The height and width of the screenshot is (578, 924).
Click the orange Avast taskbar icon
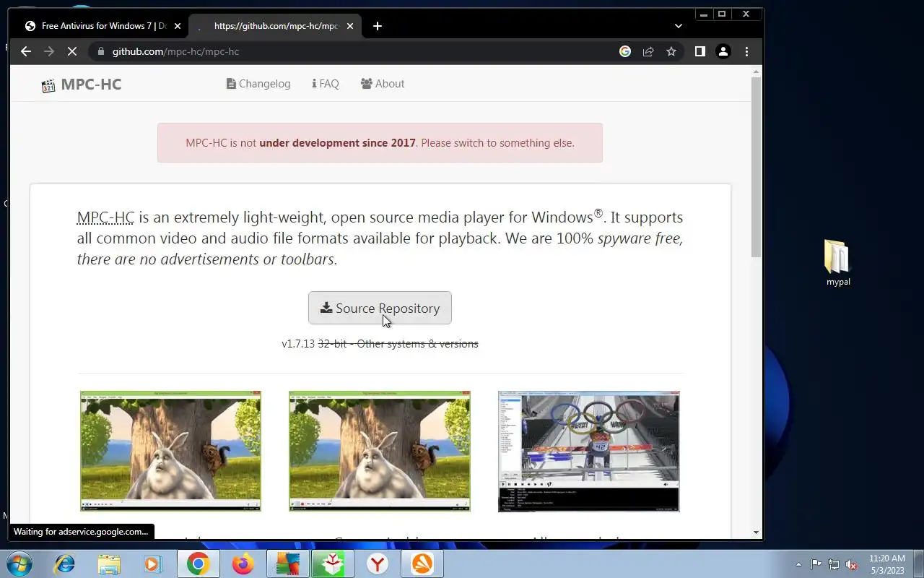[422, 564]
